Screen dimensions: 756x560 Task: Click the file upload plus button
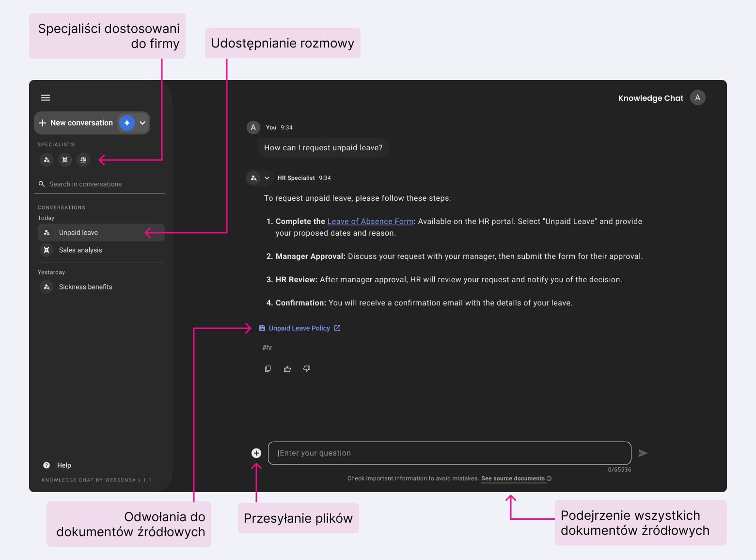[x=256, y=452]
